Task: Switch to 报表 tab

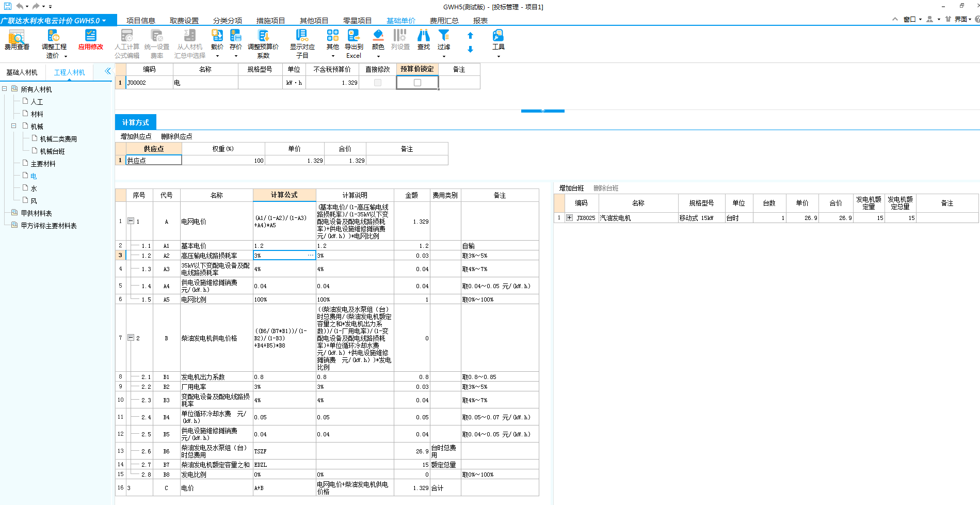Action: click(x=480, y=21)
